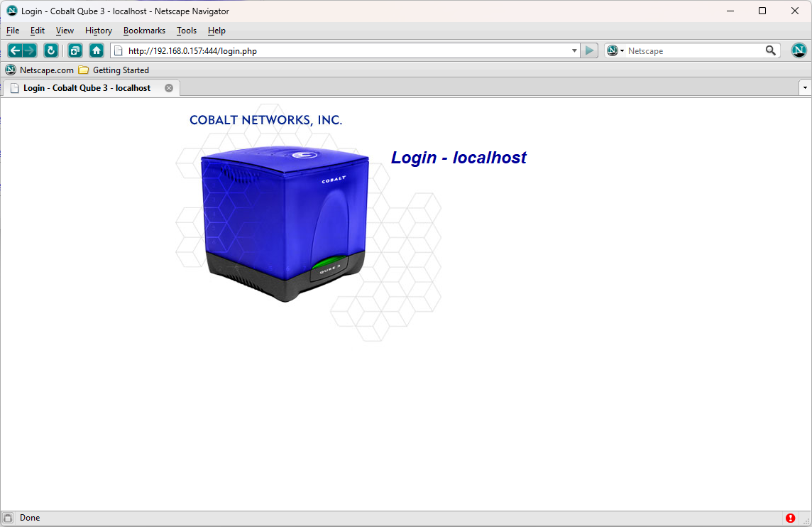Image resolution: width=812 pixels, height=527 pixels.
Task: Open the address bar history dropdown
Action: [574, 50]
